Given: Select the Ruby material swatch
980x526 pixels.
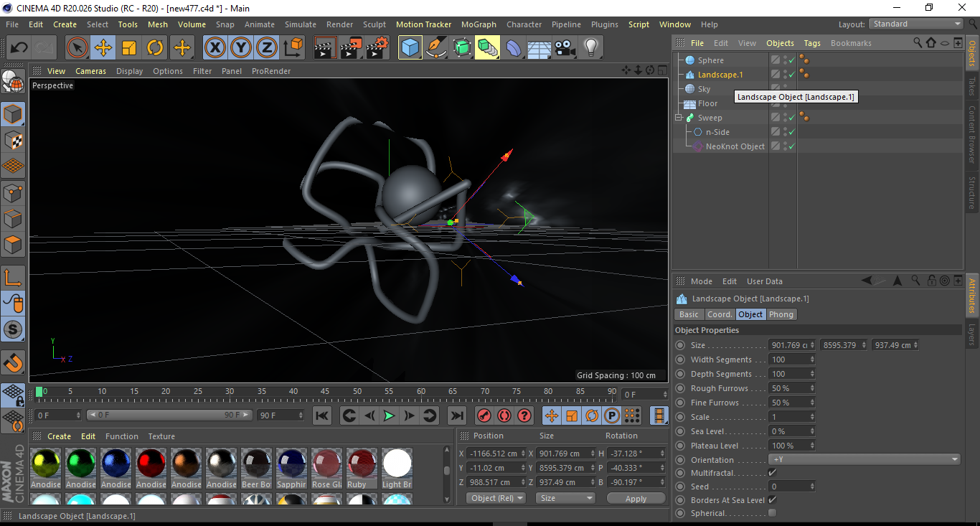Looking at the screenshot, I should [x=362, y=469].
